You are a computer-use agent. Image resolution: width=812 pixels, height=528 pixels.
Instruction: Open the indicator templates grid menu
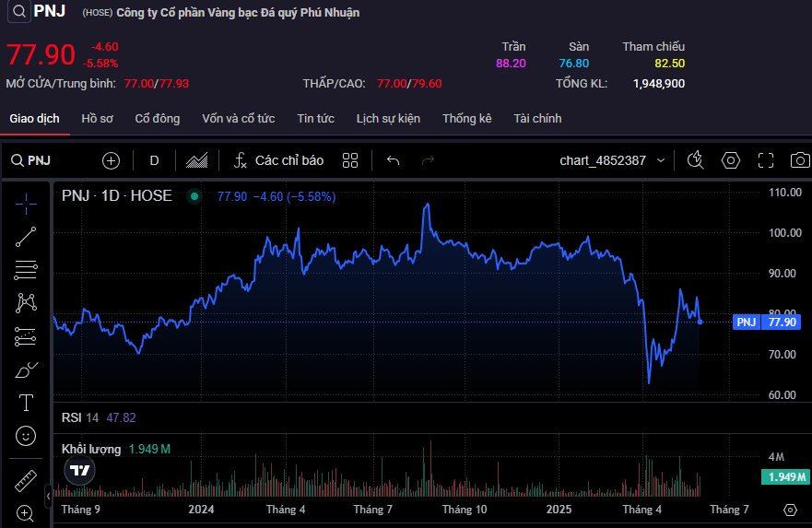(349, 160)
